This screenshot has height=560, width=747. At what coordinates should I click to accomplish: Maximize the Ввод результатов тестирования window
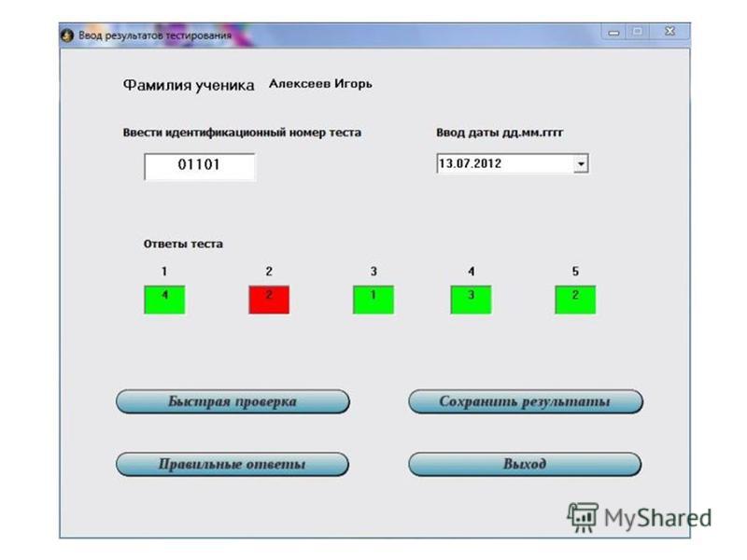tap(637, 32)
